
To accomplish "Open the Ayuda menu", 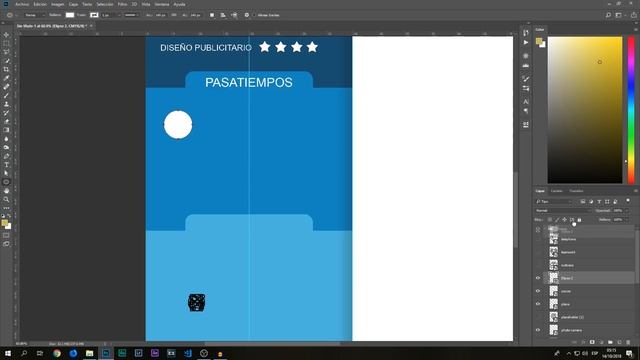I will tap(180, 4).
